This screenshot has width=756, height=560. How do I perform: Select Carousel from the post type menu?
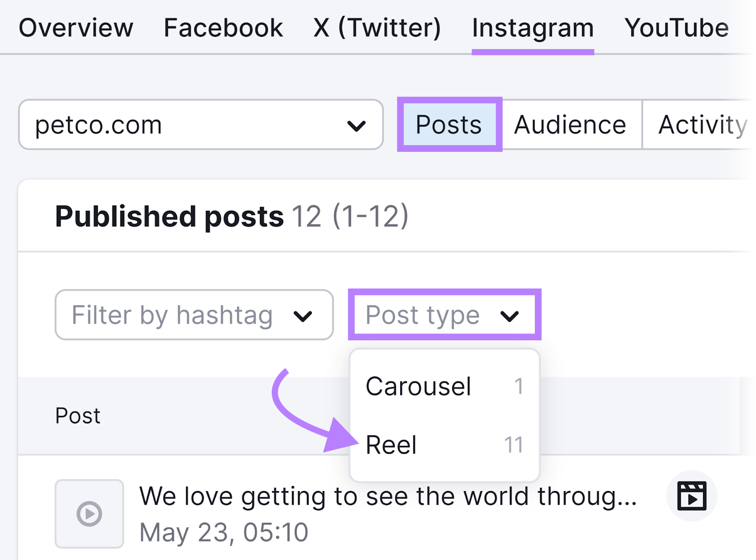(x=418, y=386)
